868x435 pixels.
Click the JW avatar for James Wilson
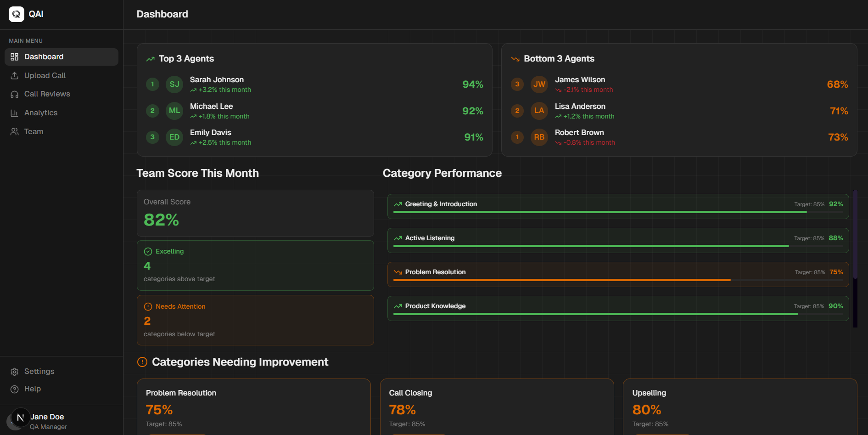pyautogui.click(x=539, y=85)
